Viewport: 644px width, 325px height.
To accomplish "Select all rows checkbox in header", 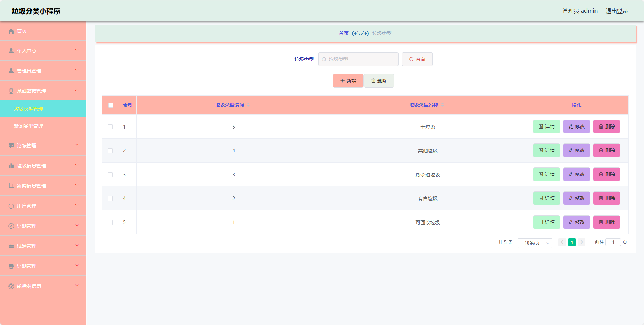I will [x=111, y=105].
